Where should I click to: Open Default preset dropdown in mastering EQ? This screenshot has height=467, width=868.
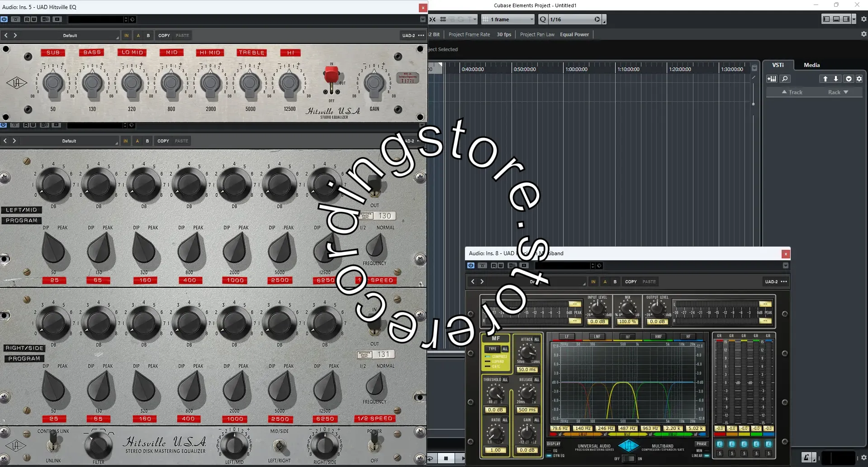[69, 141]
